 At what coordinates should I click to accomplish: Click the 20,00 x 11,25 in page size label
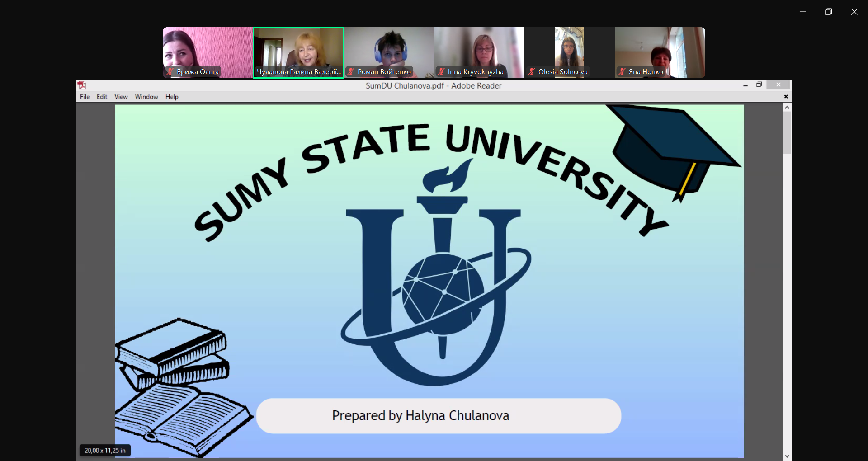105,451
